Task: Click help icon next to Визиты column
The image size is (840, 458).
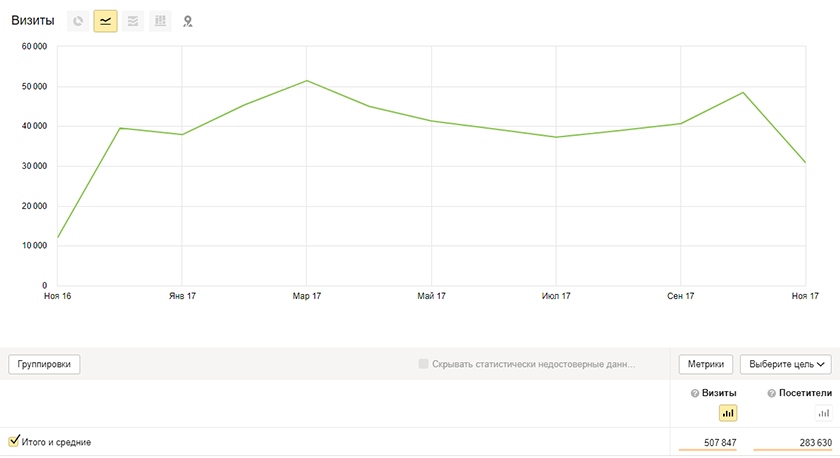Action: [694, 394]
